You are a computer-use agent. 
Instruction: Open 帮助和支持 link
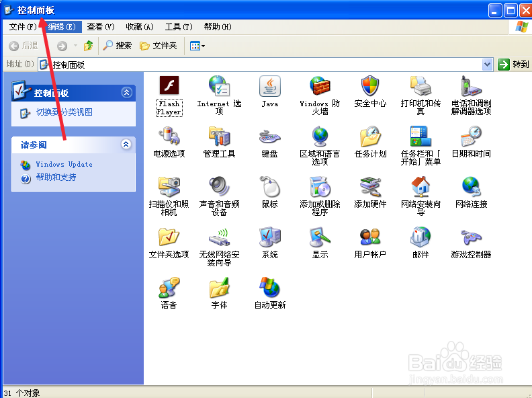point(56,177)
